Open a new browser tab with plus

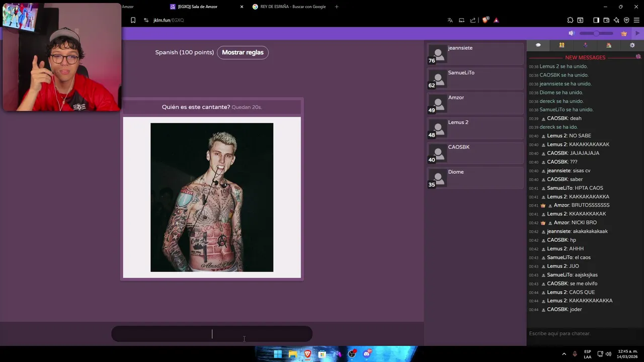point(337,7)
